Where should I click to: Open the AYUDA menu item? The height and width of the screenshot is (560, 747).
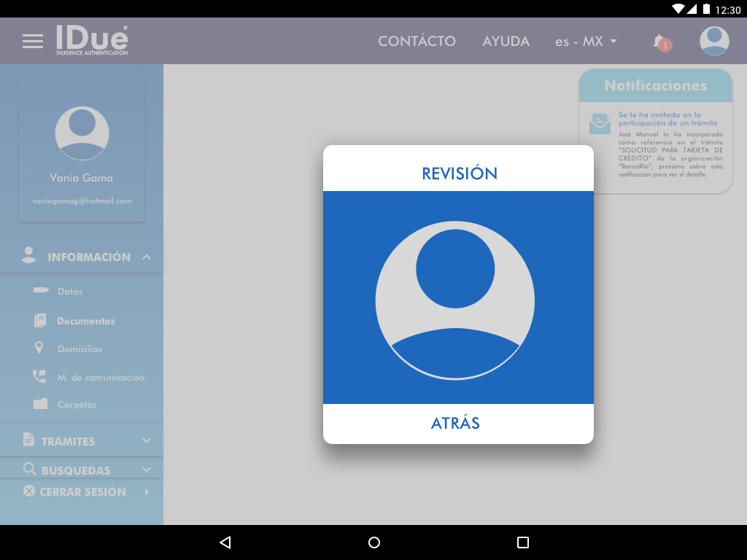506,42
